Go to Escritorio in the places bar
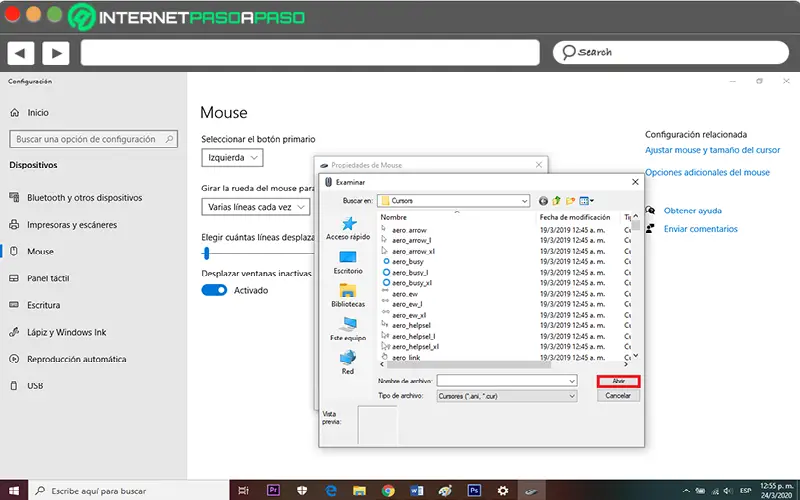Image resolution: width=800 pixels, height=500 pixels. pyautogui.click(x=348, y=262)
